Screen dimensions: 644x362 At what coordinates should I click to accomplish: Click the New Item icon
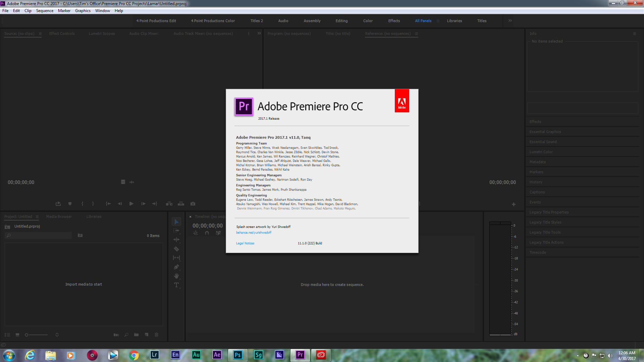coord(147,335)
